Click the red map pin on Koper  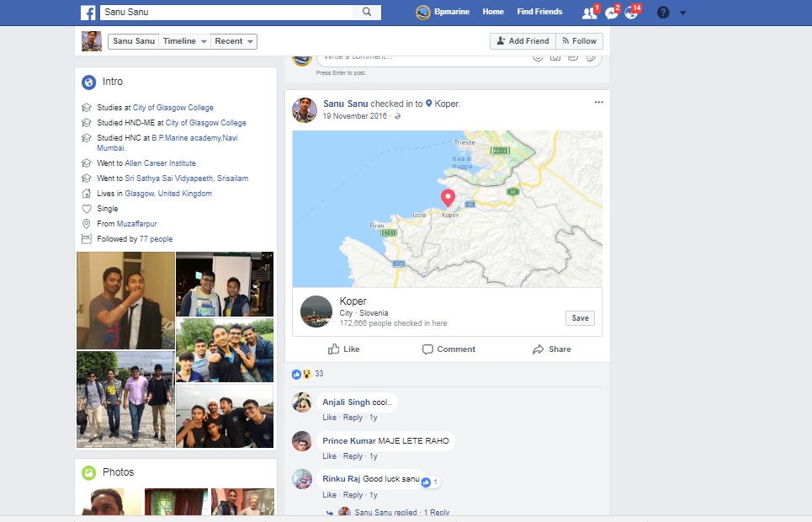click(x=448, y=198)
